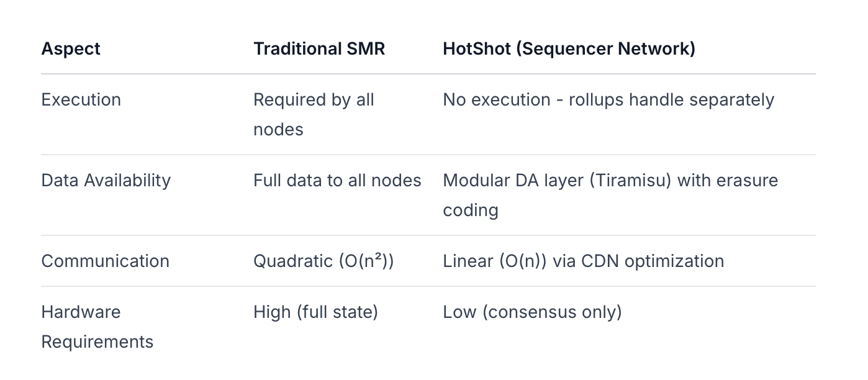Click the "No execution" HotShot cell
This screenshot has width=868, height=380.
pos(608,100)
